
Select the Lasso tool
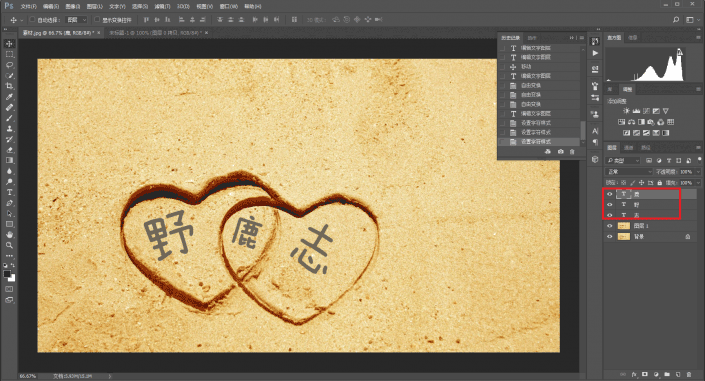coord(9,65)
